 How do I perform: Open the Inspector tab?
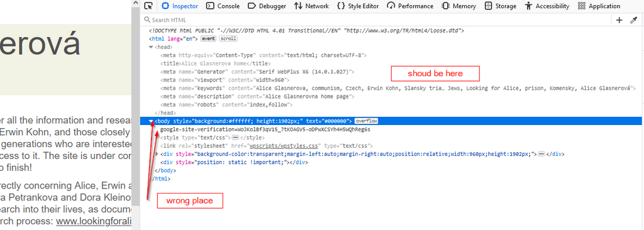click(x=180, y=6)
